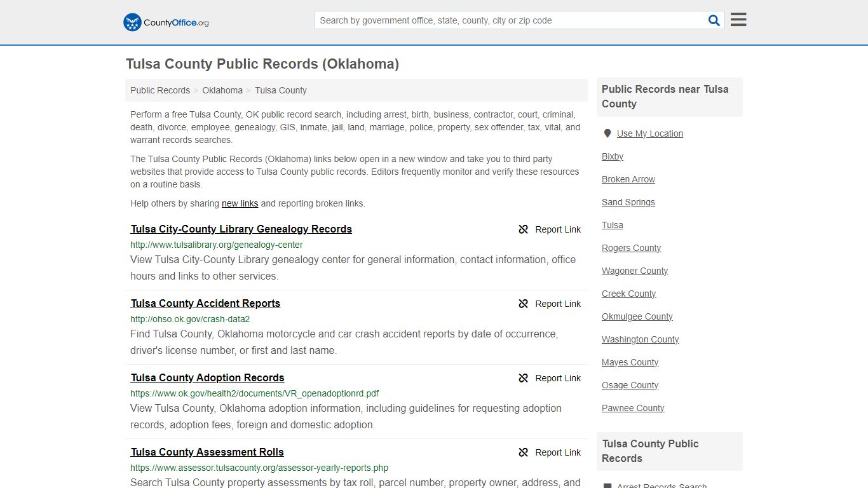Image resolution: width=868 pixels, height=488 pixels.
Task: Select Washington County link
Action: pos(641,339)
